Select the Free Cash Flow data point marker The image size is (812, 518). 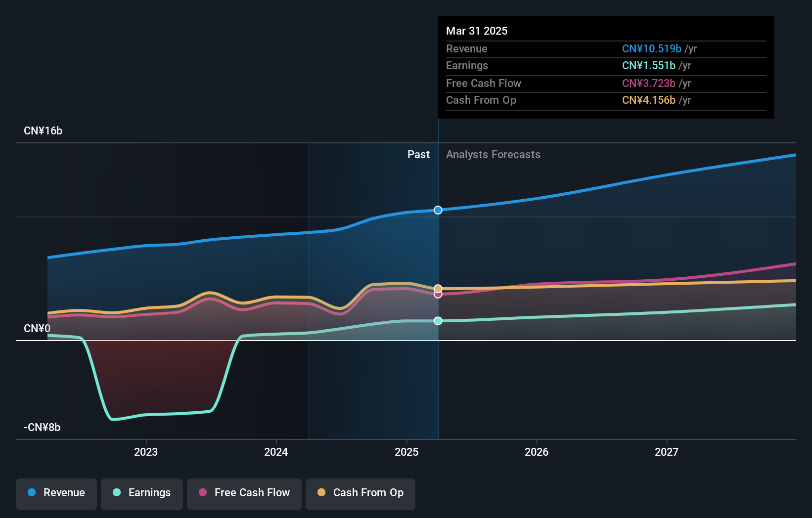coord(438,295)
